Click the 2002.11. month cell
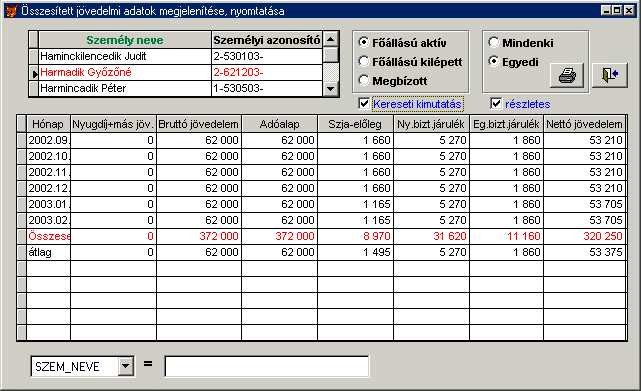Screen dimensions: 641x391 pyautogui.click(x=48, y=172)
